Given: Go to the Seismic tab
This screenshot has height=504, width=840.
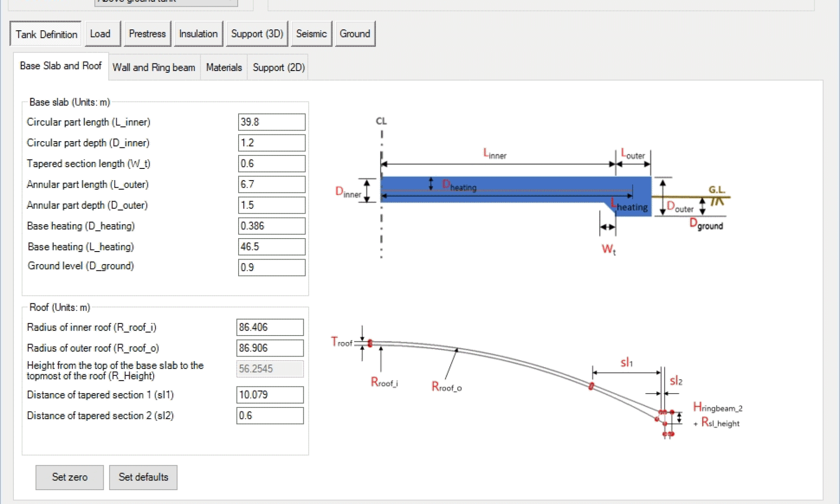Looking at the screenshot, I should coord(311,34).
